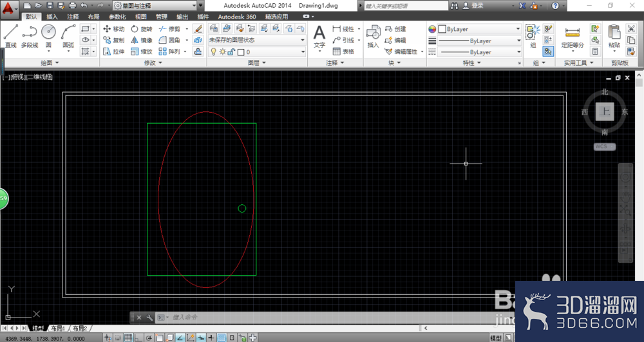Activate the Rotate (旋转) tool
The height and width of the screenshot is (342, 644).
click(x=142, y=29)
